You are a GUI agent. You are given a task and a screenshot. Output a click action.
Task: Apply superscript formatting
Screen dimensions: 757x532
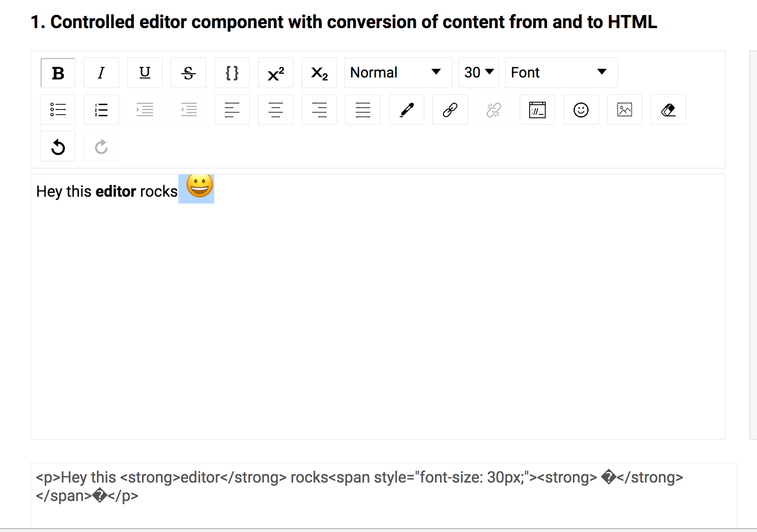pos(275,73)
